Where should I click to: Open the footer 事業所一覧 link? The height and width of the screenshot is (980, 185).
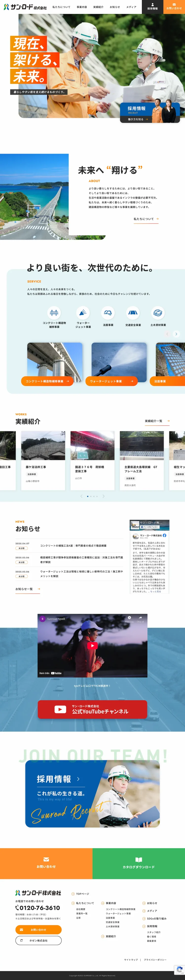point(82,914)
